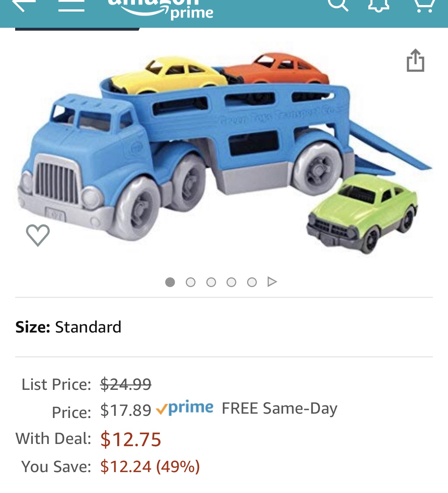Go to fifth product image dot

click(252, 282)
